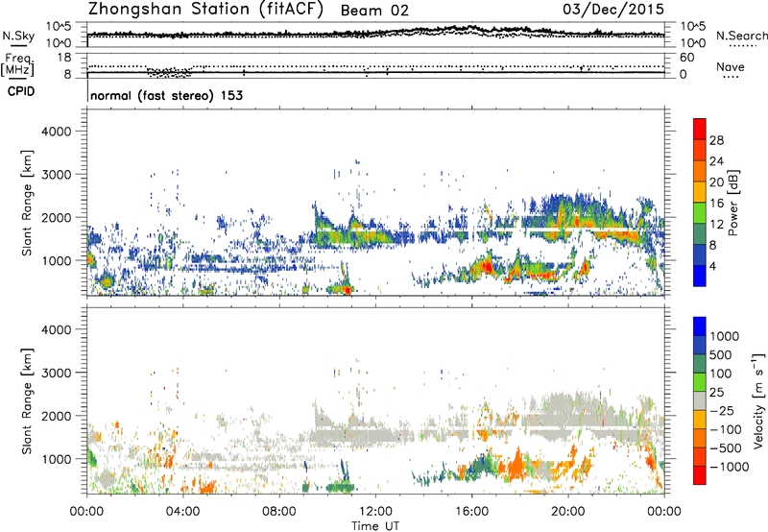
Task: Select the Beam 02 label
Action: [x=374, y=11]
